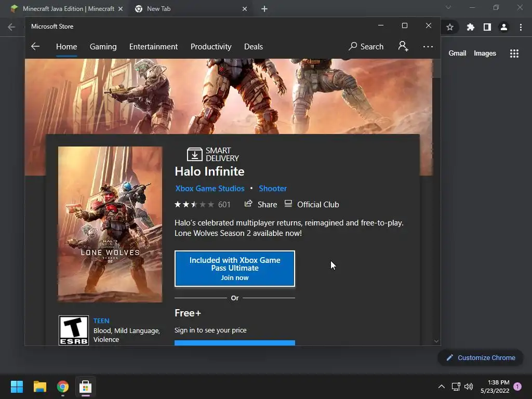Open the Microsoft Store Search
Screen dimensions: 532x399
[366, 46]
